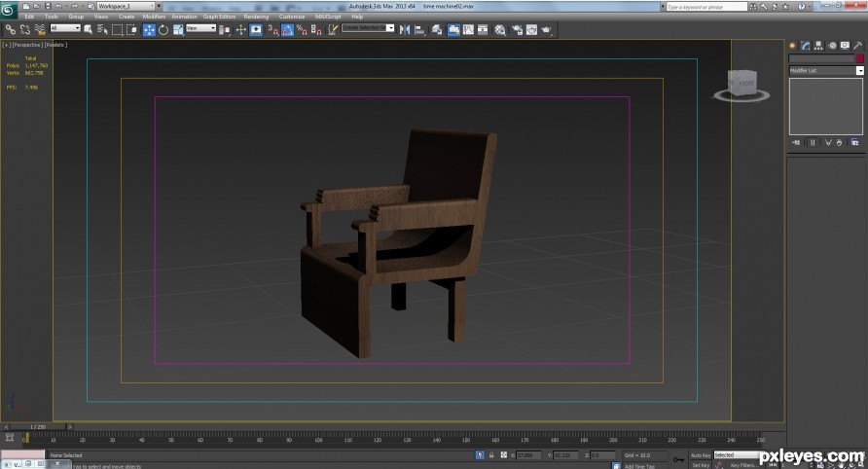Open Render Setup
The width and height of the screenshot is (868, 469).
[x=517, y=30]
